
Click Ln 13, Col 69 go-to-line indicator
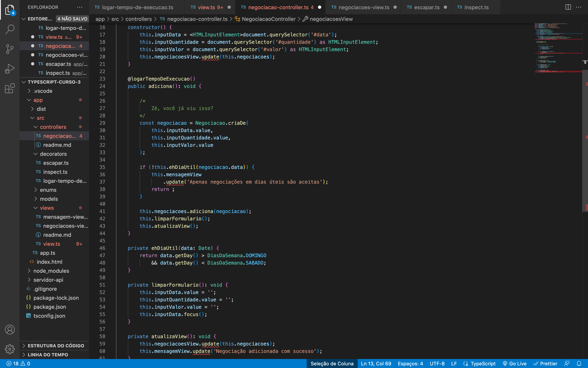tap(376, 364)
